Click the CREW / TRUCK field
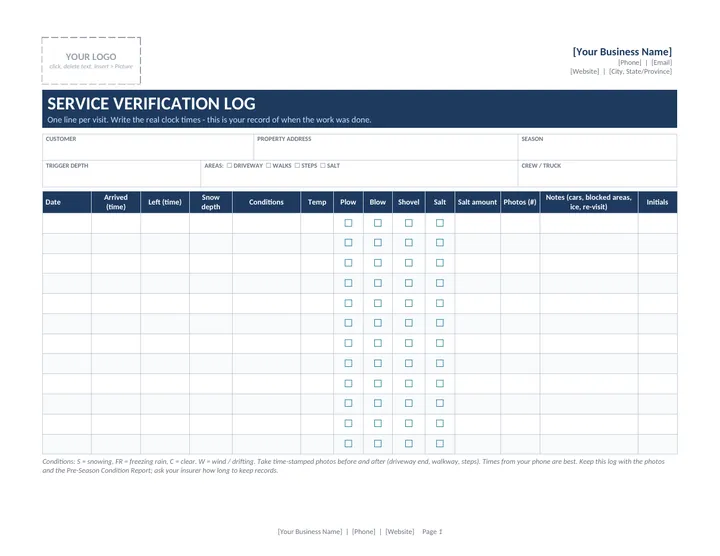This screenshot has width=720, height=556. coord(597,174)
